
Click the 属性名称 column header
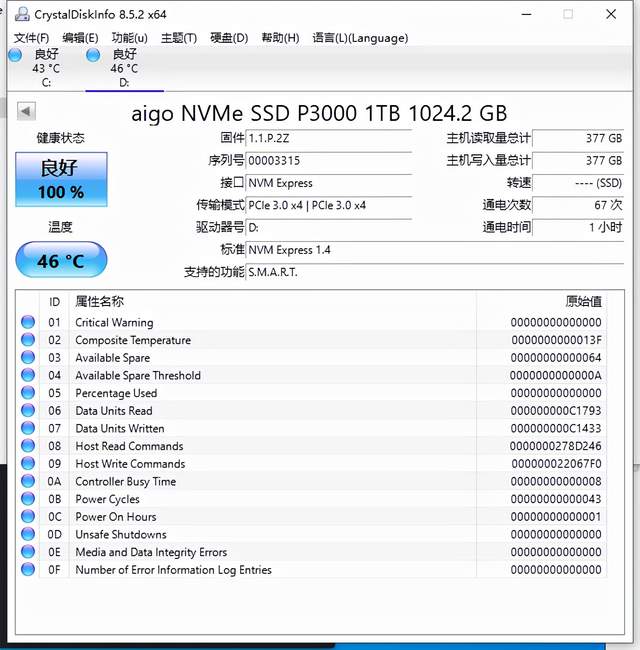point(99,302)
